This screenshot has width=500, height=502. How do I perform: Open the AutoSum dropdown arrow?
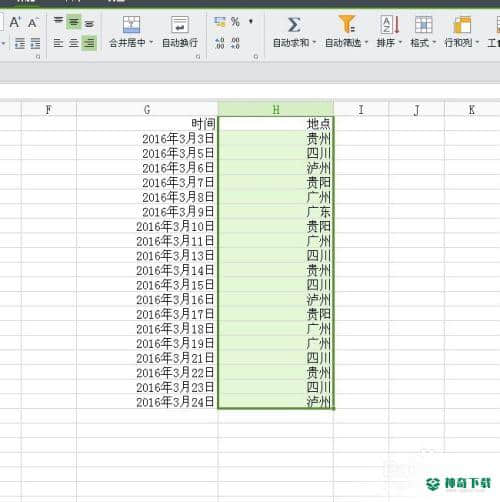pos(314,43)
